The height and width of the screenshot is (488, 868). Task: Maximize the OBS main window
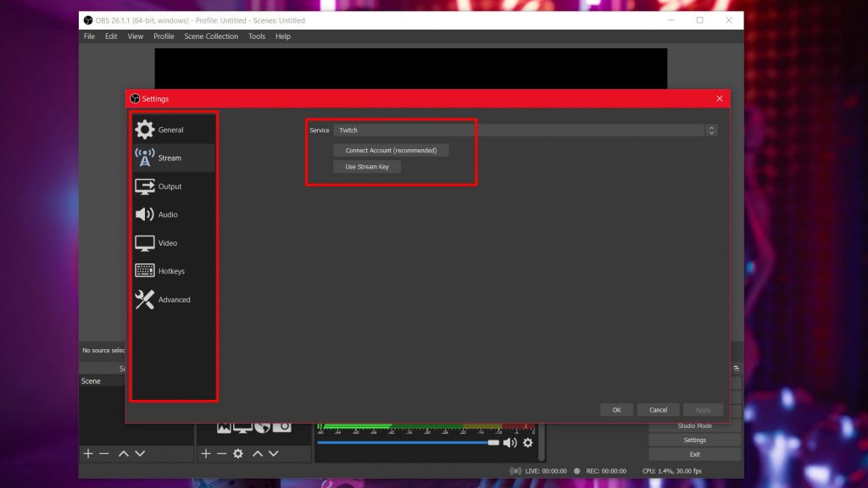[x=699, y=20]
